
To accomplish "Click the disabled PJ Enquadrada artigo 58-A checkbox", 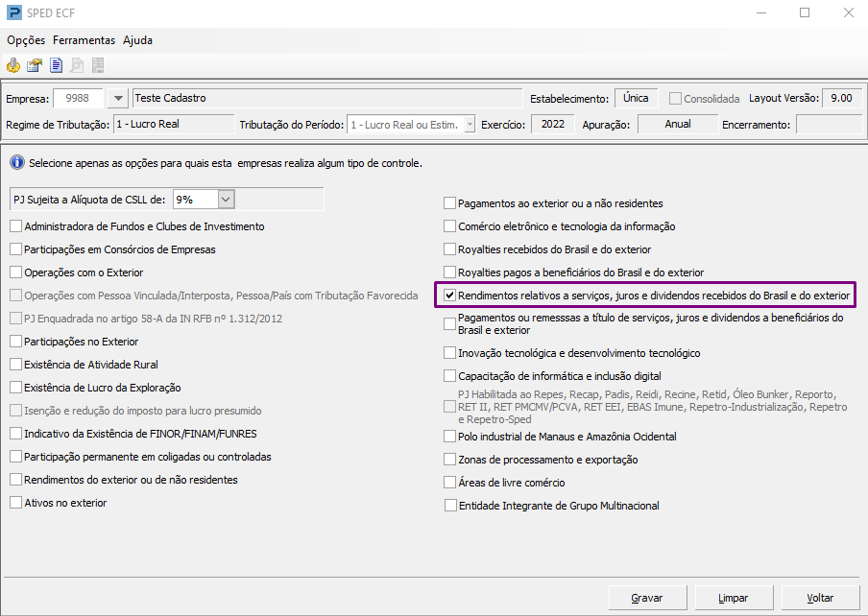I will [x=15, y=319].
